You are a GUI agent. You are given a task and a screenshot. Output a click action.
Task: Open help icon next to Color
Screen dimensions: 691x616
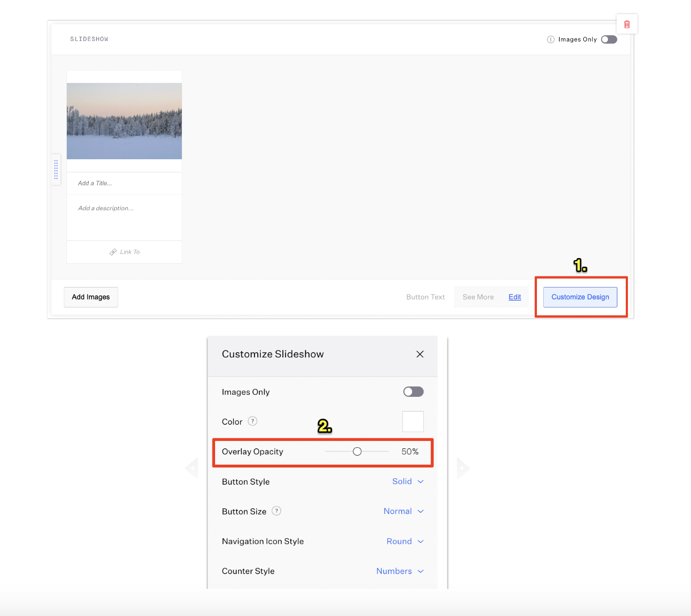point(252,421)
